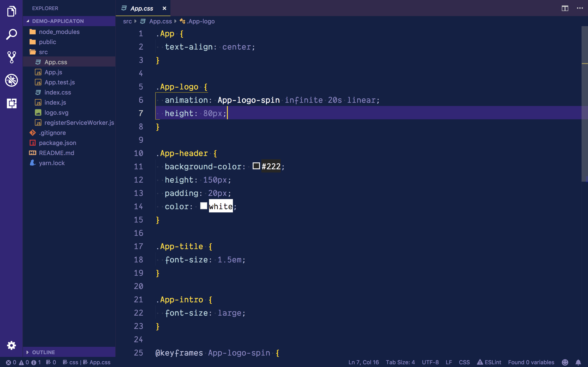
Task: Open the Search view in the activity bar
Action: pos(11,34)
